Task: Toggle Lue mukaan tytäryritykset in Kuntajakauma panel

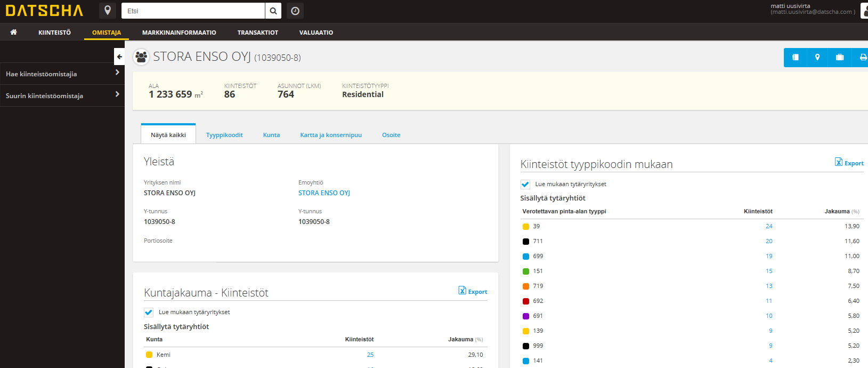Action: [149, 312]
